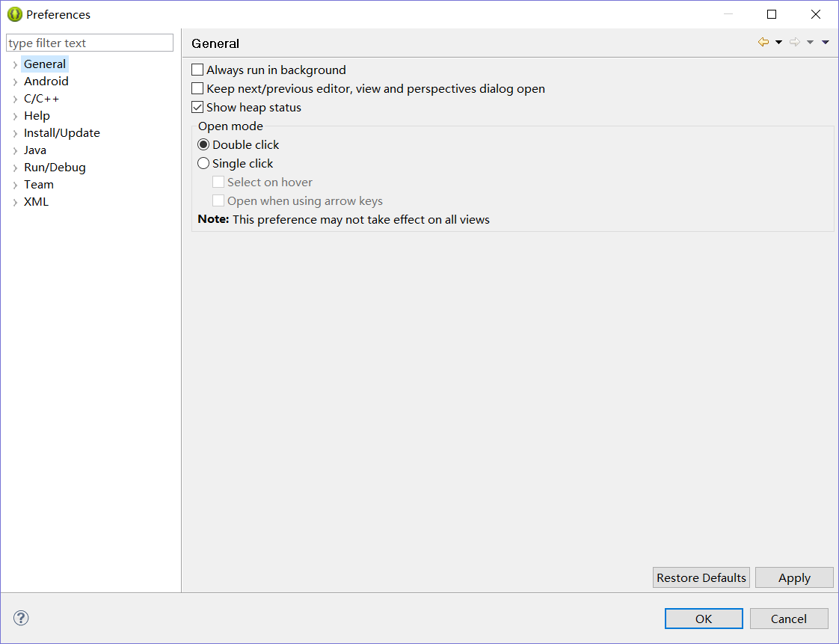Confirm settings with OK
Screen dimensions: 839x644
coord(703,619)
